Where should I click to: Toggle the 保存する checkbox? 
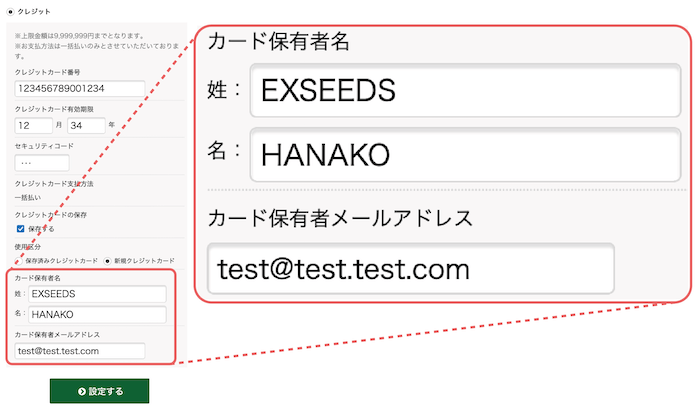[21, 228]
